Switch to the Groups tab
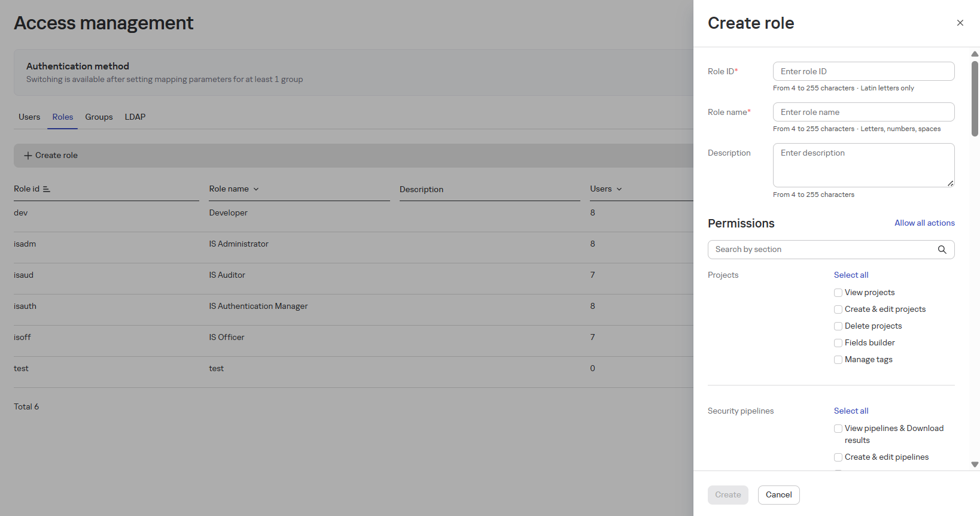 (x=99, y=117)
